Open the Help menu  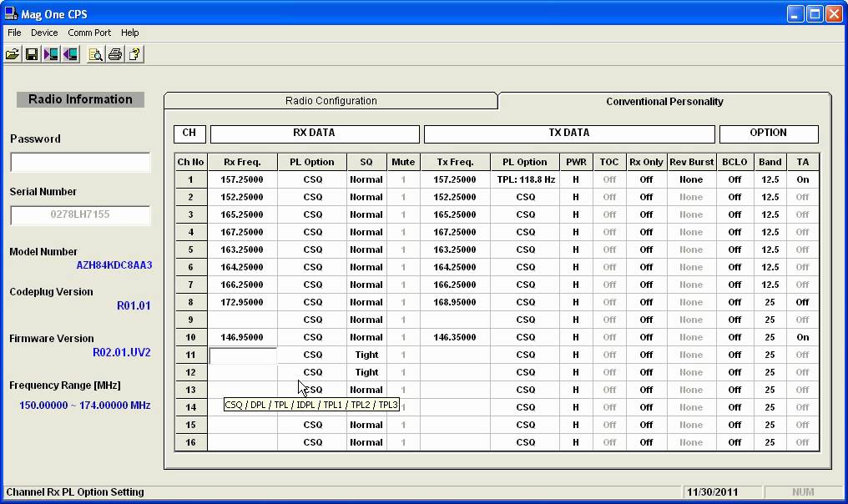[x=130, y=33]
